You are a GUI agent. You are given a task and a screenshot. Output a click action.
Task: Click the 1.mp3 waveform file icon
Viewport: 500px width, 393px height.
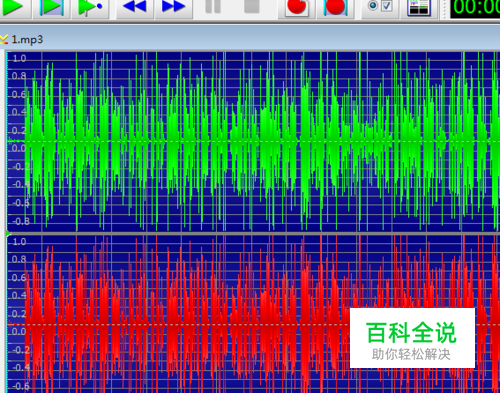4,39
